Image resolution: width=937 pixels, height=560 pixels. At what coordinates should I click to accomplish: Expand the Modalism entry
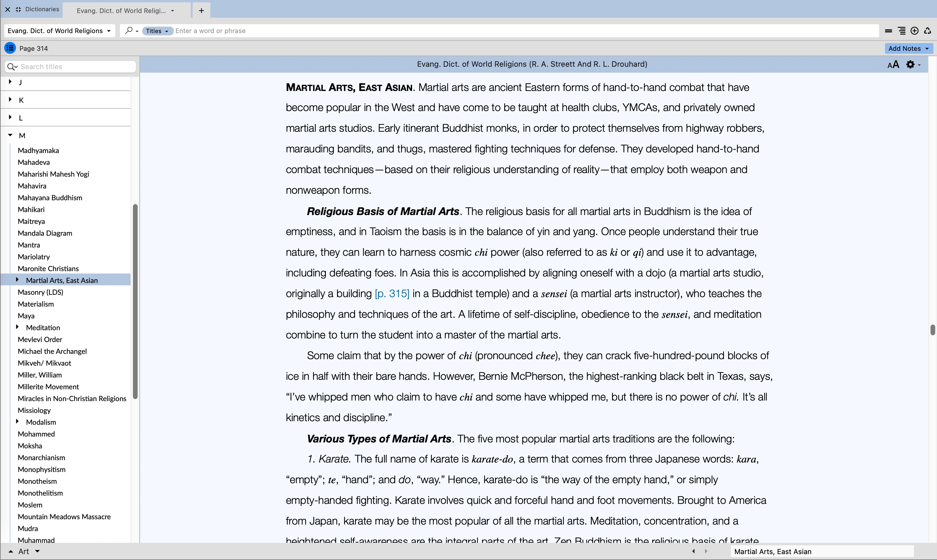click(x=17, y=421)
